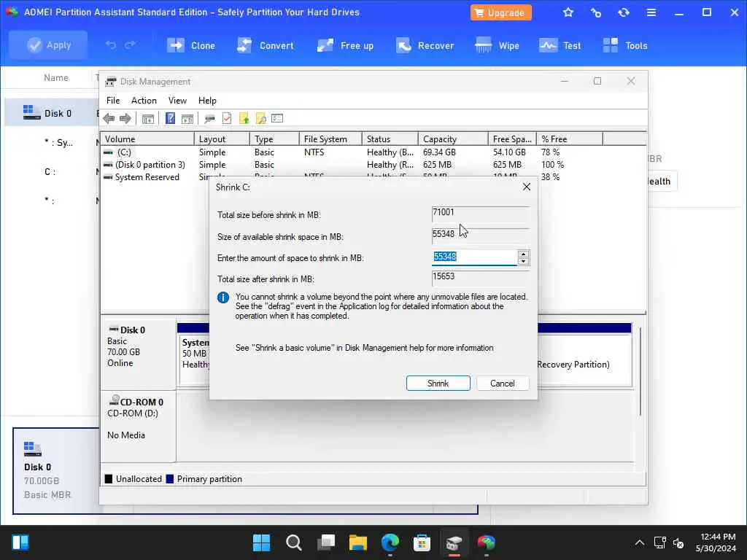The image size is (747, 560).
Task: Open Microsoft Edge from the taskbar
Action: tap(390, 542)
